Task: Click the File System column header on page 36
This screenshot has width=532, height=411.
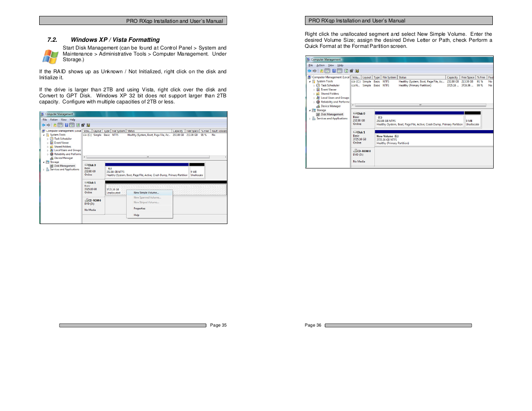Action: 389,78
